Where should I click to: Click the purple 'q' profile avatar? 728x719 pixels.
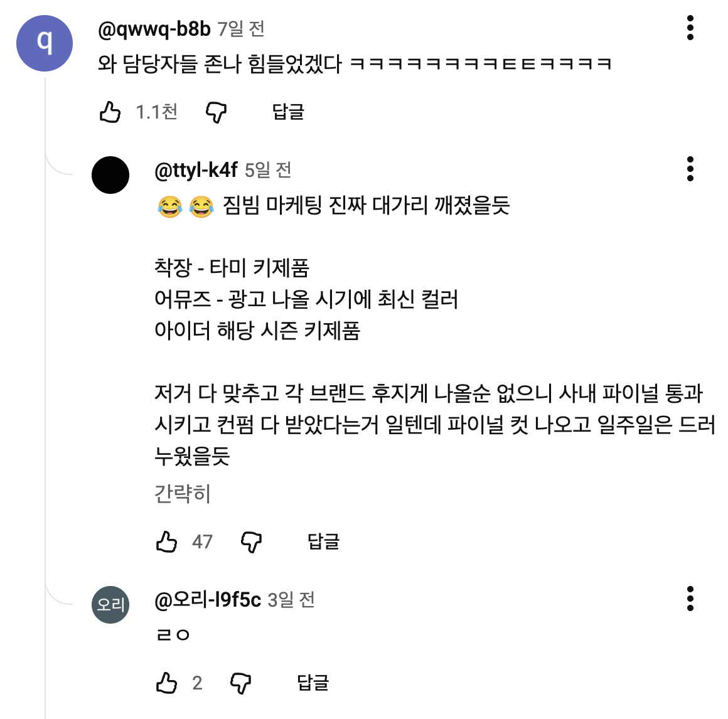tap(45, 43)
